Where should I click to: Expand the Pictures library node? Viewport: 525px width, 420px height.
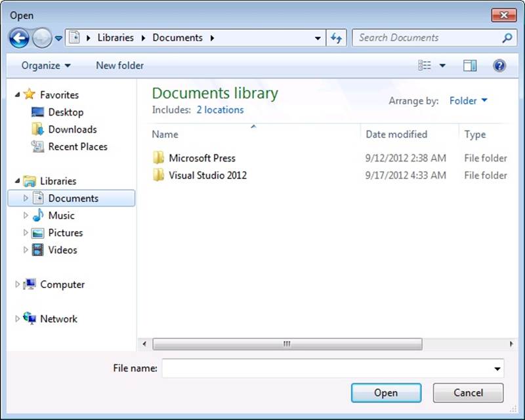[x=26, y=232]
